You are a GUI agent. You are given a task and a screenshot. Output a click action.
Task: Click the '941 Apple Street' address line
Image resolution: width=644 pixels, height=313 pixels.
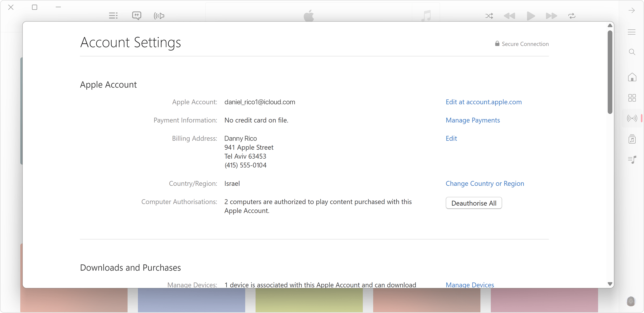pyautogui.click(x=249, y=147)
